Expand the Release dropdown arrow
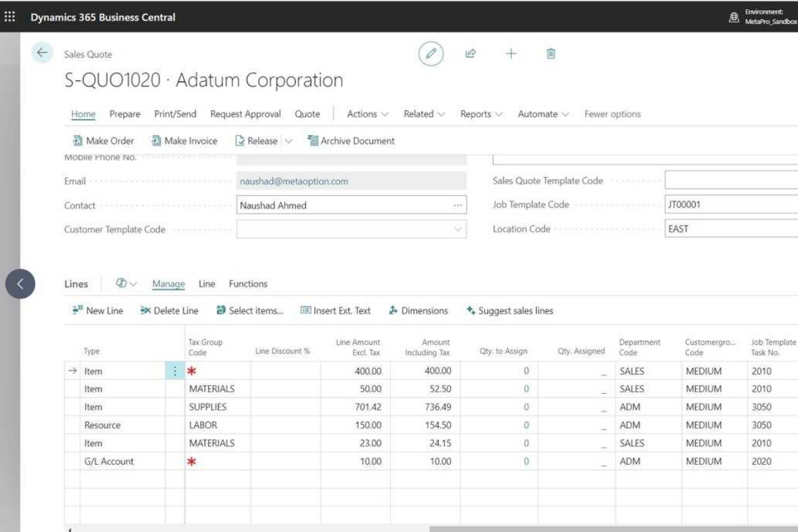Image resolution: width=798 pixels, height=532 pixels. coord(288,141)
